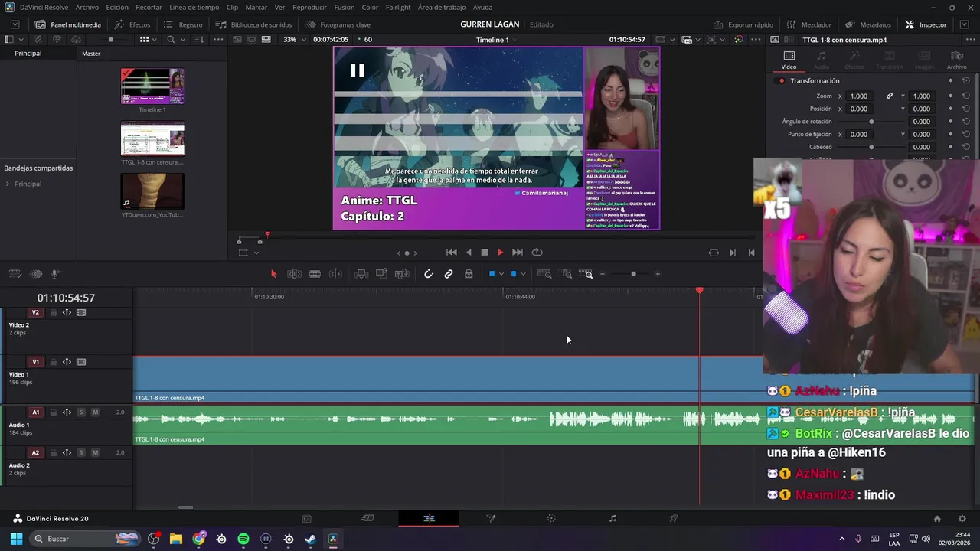Add a blue Flag to clip
This screenshot has width=980, height=551.
pos(492,274)
